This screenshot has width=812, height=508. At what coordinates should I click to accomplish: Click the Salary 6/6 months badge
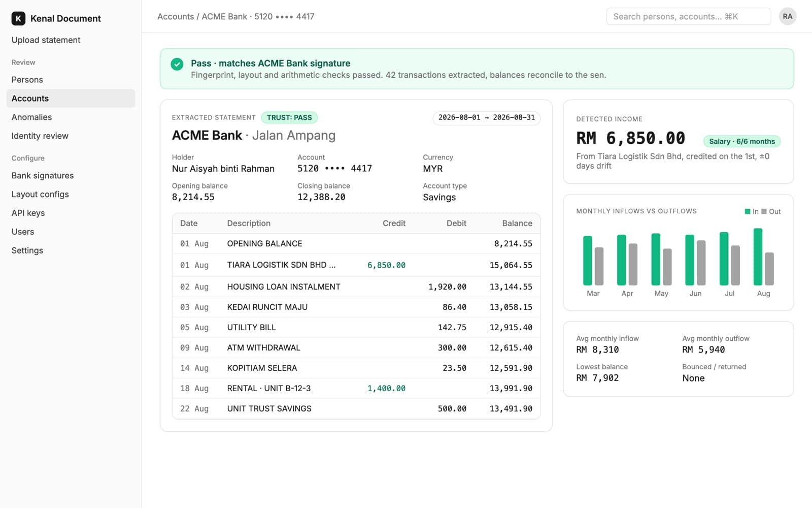741,142
